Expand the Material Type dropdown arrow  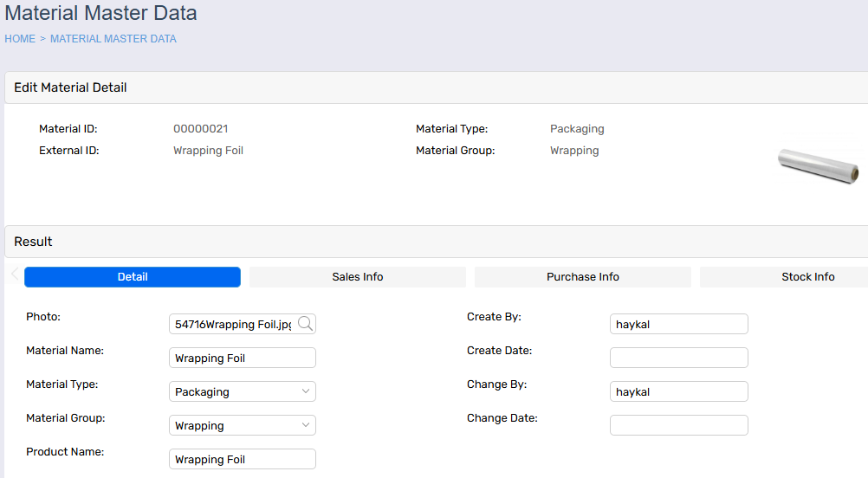pyautogui.click(x=306, y=391)
